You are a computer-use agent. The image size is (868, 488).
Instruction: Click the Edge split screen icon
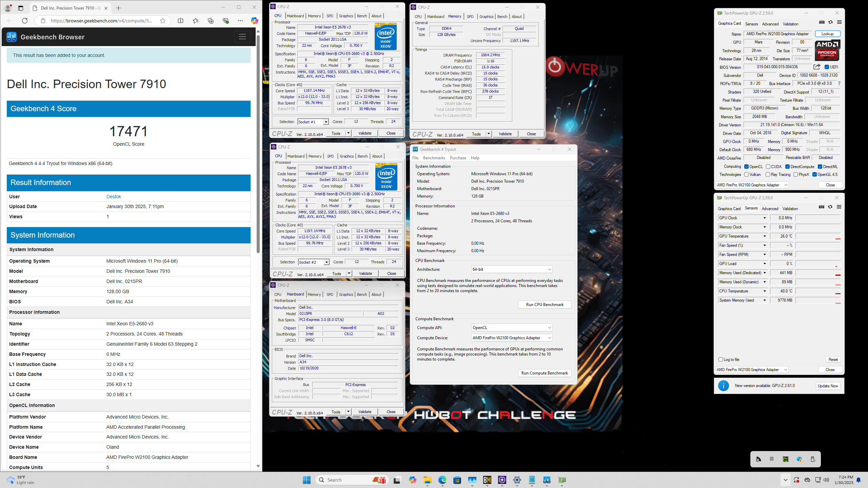(x=180, y=21)
